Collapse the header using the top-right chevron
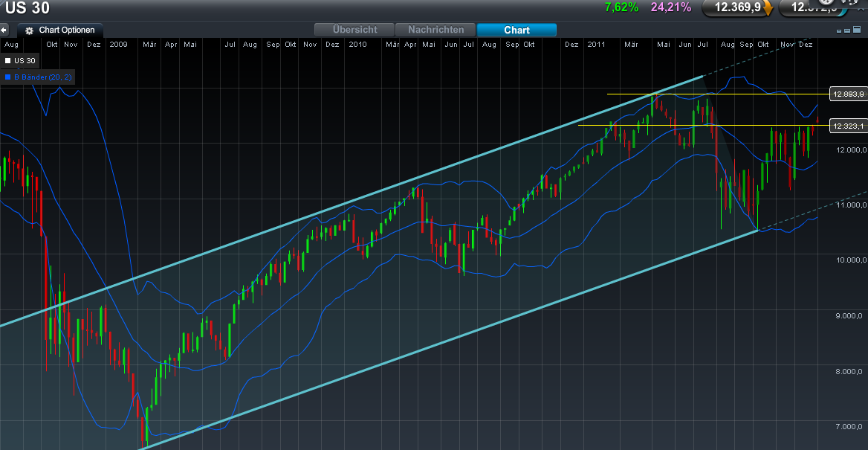The width and height of the screenshot is (868, 450). click(861, 10)
